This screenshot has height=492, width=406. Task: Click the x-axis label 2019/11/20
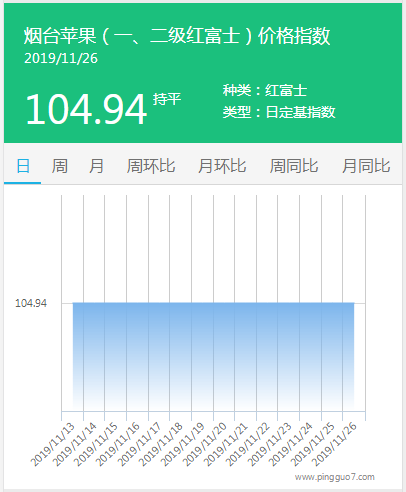204,444
